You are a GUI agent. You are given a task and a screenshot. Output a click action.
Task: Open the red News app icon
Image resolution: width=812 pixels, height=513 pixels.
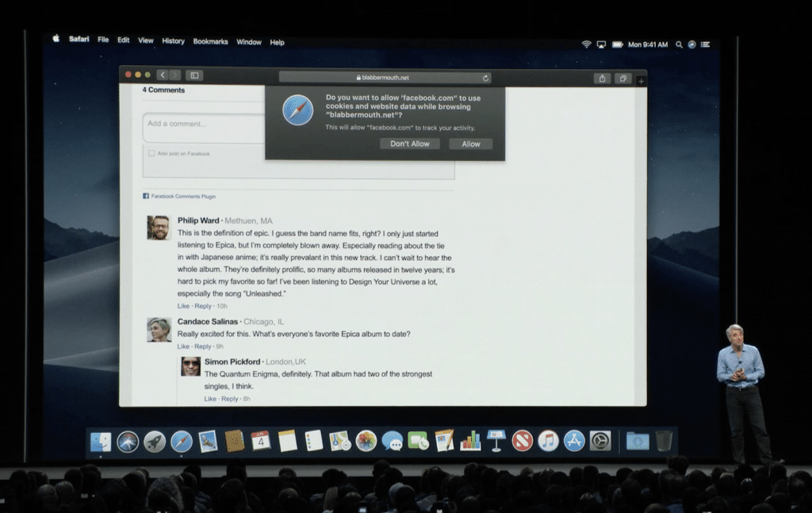522,441
